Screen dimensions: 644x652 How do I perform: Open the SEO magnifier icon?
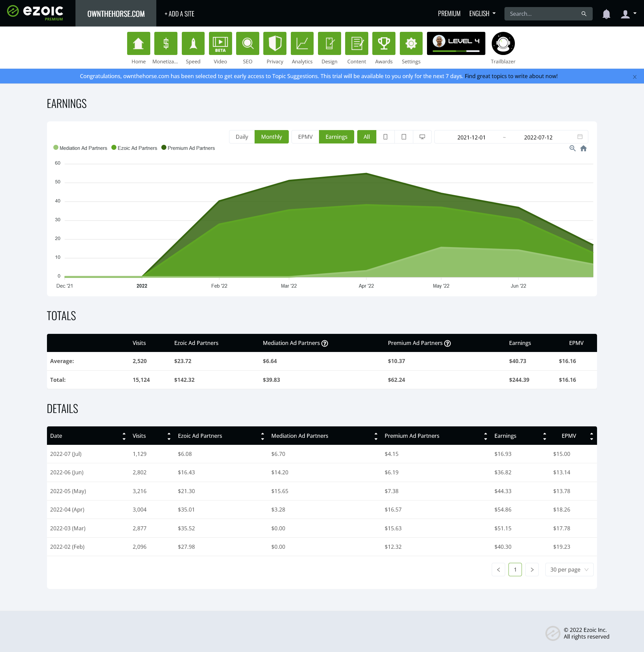tap(248, 43)
